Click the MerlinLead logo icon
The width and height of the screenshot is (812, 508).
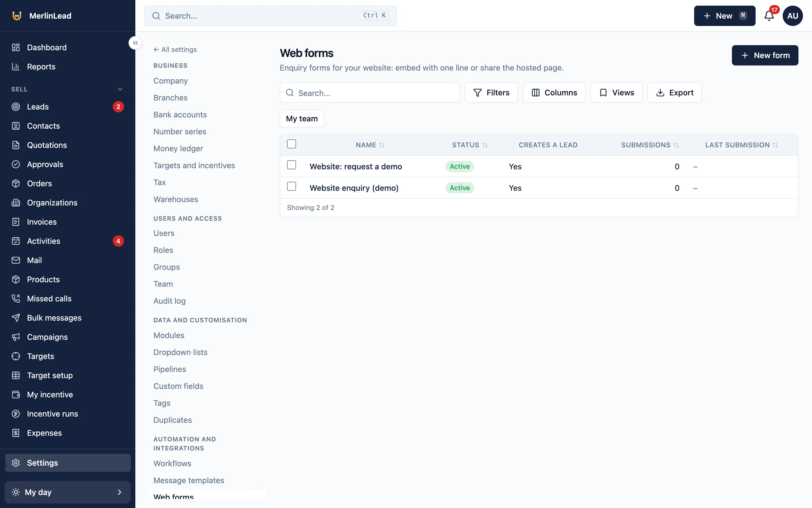pyautogui.click(x=17, y=16)
